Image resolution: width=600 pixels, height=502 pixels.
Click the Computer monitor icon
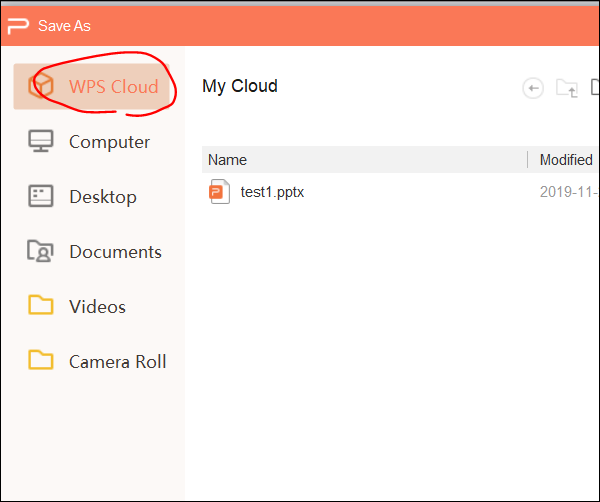click(41, 141)
